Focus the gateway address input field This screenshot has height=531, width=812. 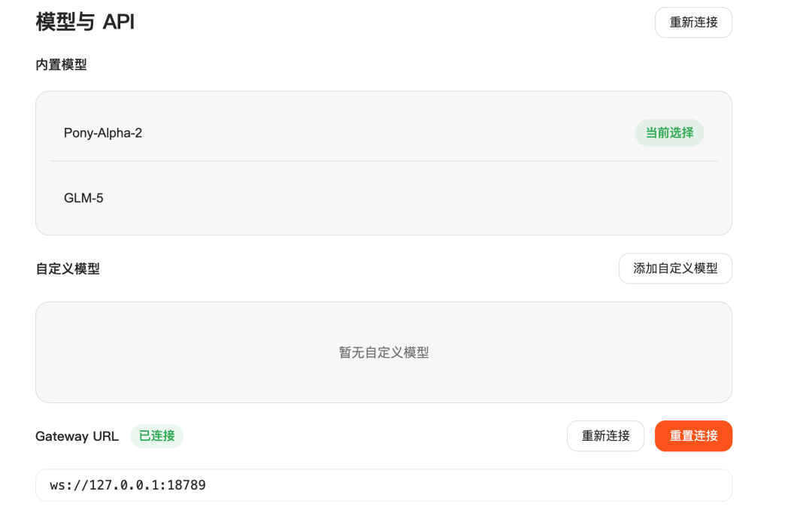point(451,485)
